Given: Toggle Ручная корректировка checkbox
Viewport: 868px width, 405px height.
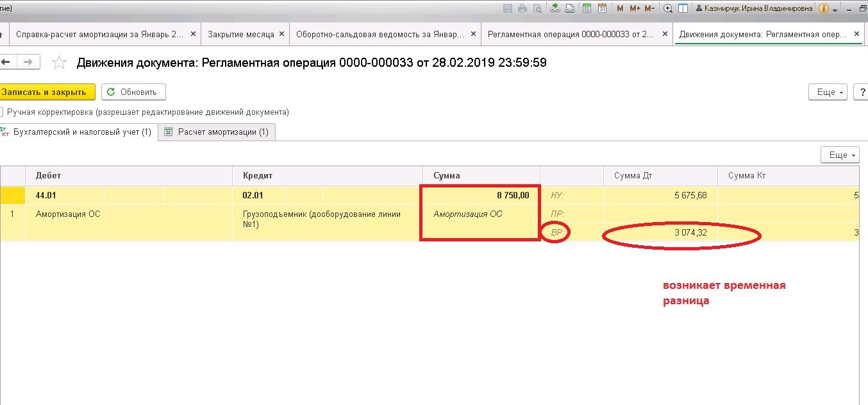Looking at the screenshot, I should (x=2, y=112).
